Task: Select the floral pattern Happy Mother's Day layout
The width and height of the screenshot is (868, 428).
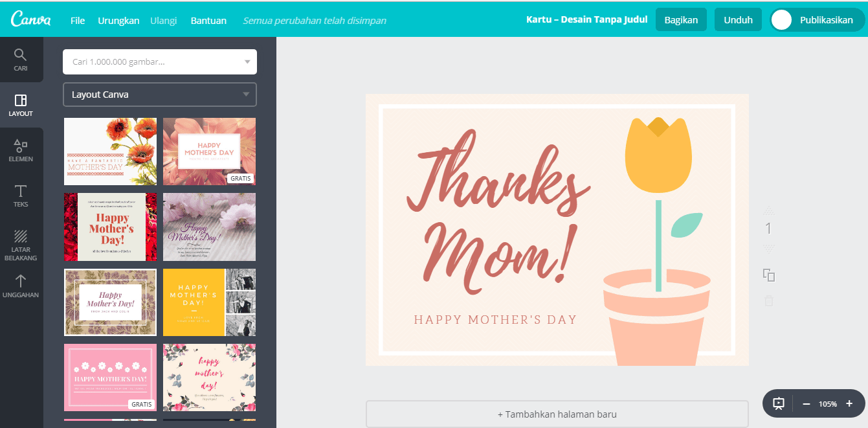Action: (110, 302)
